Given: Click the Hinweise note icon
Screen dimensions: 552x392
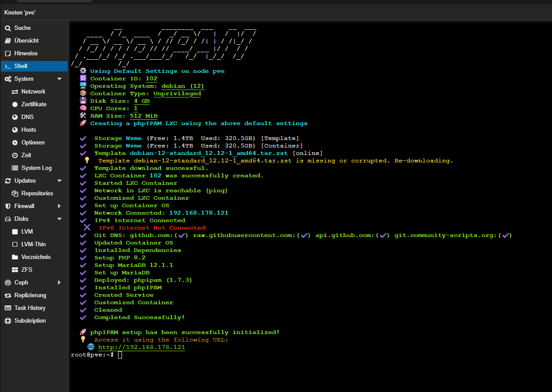Looking at the screenshot, I should [7, 54].
